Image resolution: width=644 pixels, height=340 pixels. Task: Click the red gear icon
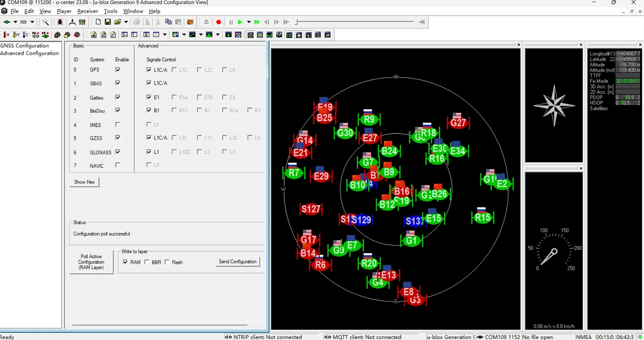coord(77,35)
